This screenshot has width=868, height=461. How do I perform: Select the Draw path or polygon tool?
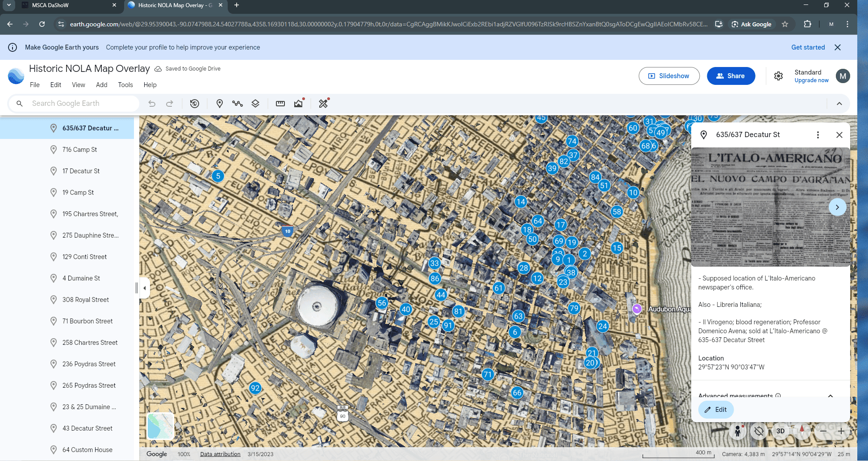coord(237,104)
